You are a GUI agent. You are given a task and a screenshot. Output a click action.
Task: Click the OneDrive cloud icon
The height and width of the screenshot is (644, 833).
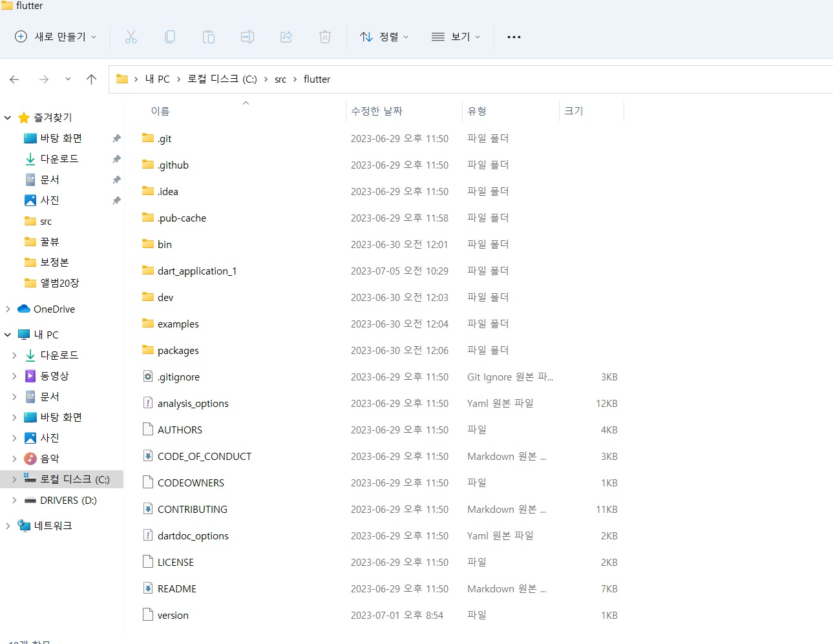(24, 309)
